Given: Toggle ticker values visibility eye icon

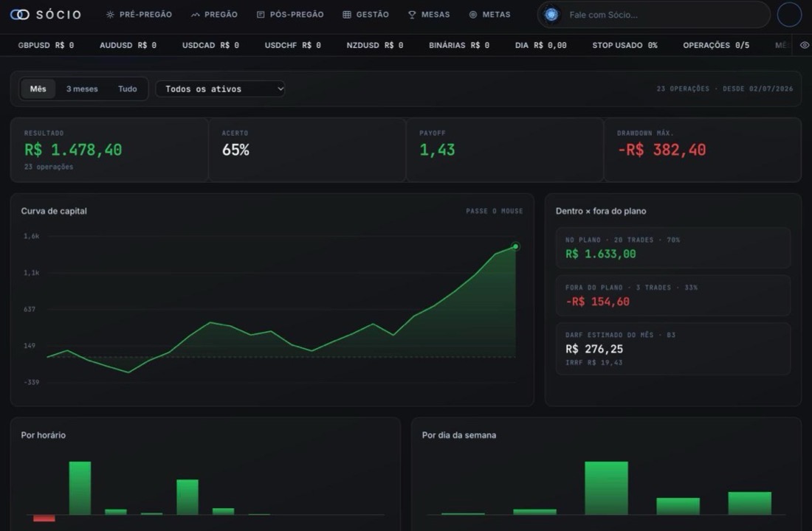Looking at the screenshot, I should coord(804,45).
